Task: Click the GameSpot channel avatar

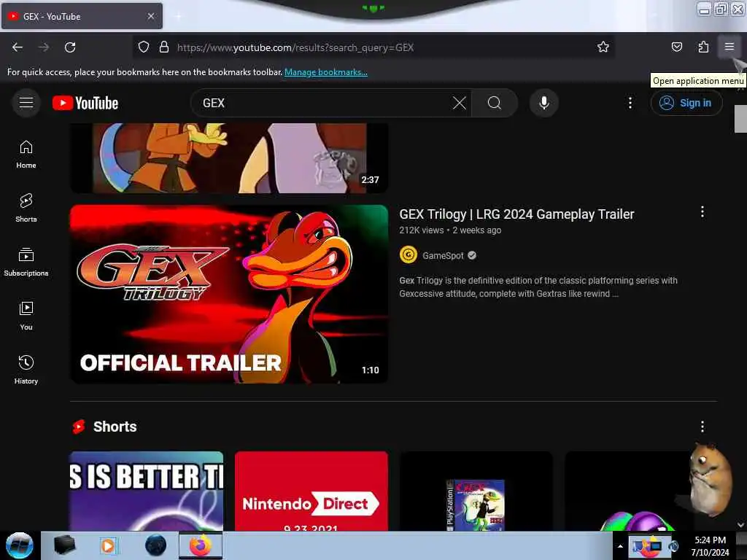Action: 409,255
